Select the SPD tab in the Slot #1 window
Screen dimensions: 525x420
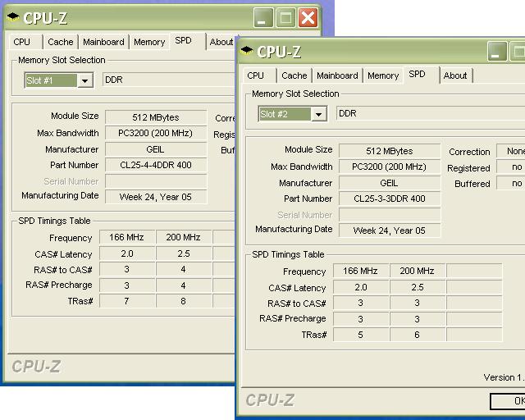point(183,40)
